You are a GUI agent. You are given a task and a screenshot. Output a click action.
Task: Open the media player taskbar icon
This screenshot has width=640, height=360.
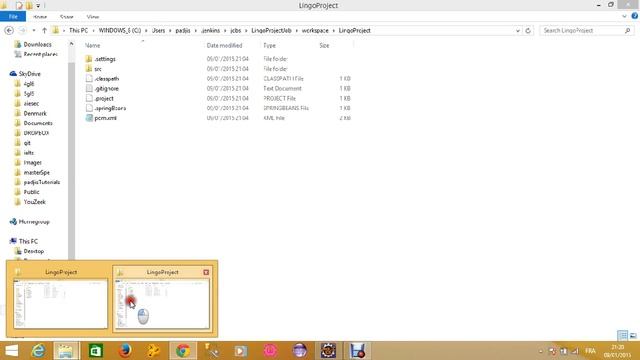click(x=241, y=351)
